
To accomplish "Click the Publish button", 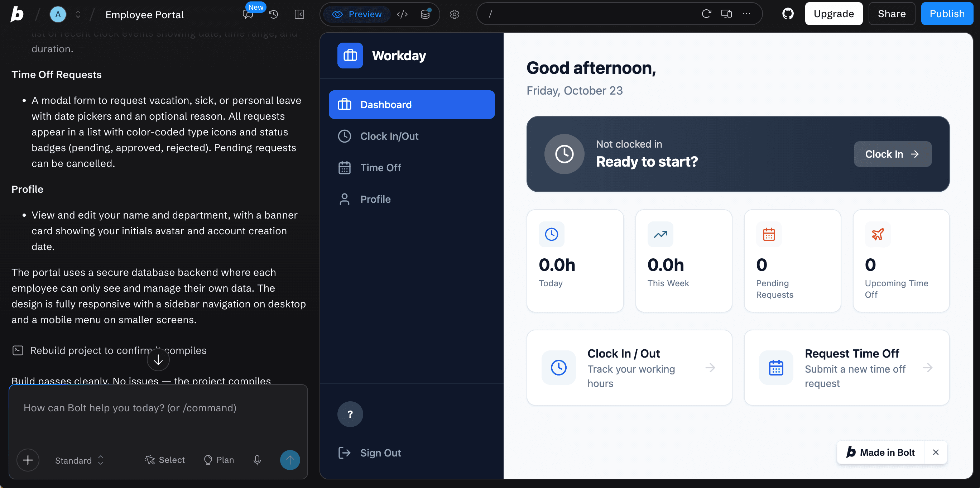I will coord(947,14).
